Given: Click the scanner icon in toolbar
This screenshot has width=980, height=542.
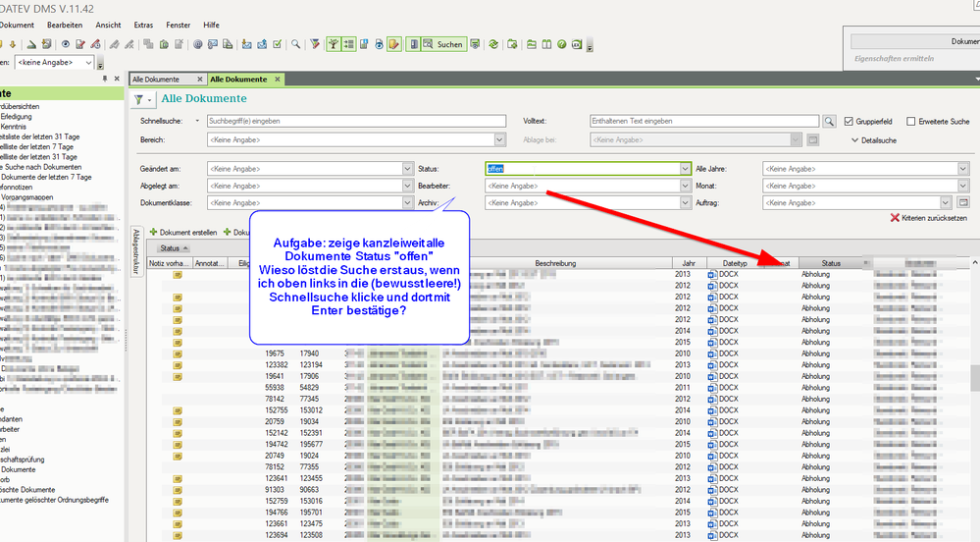Looking at the screenshot, I should (x=31, y=44).
